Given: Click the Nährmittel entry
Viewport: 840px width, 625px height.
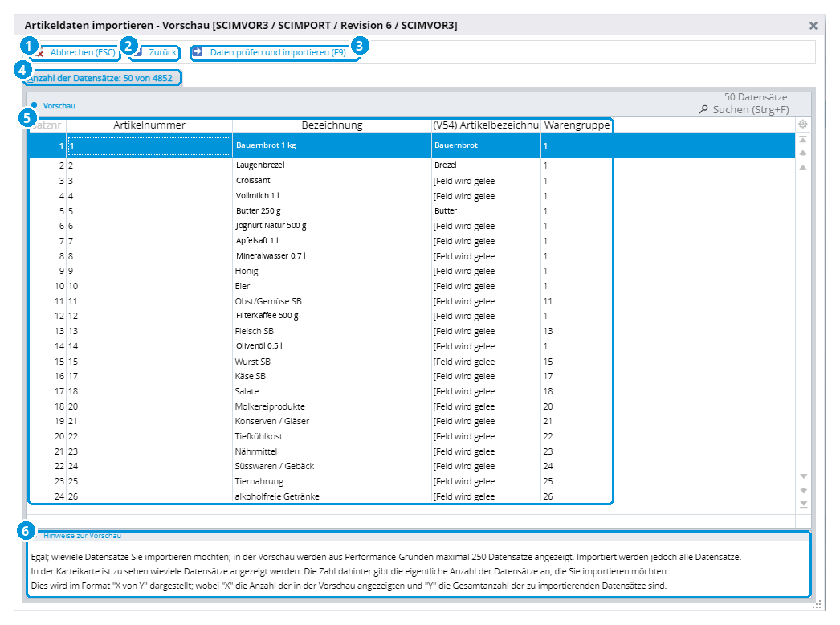Looking at the screenshot, I should coord(332,451).
